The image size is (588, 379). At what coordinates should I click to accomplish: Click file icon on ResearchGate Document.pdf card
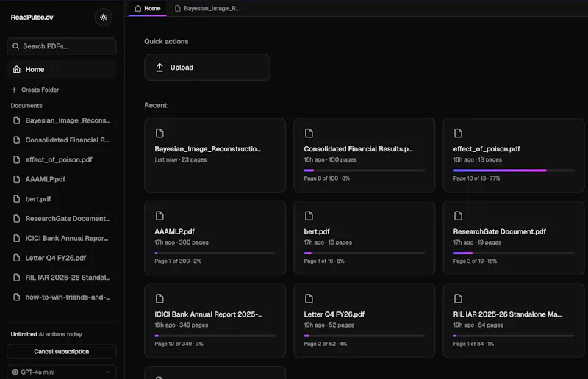pyautogui.click(x=458, y=216)
